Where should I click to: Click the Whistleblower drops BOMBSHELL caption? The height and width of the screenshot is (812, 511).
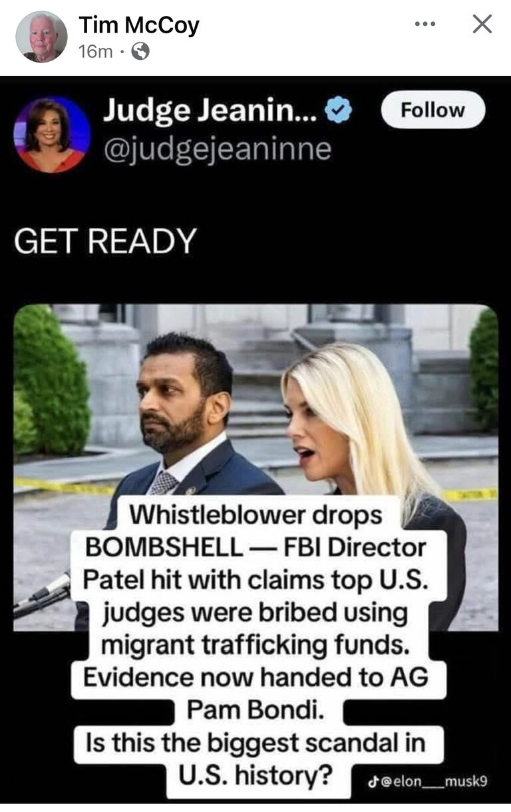point(255,531)
